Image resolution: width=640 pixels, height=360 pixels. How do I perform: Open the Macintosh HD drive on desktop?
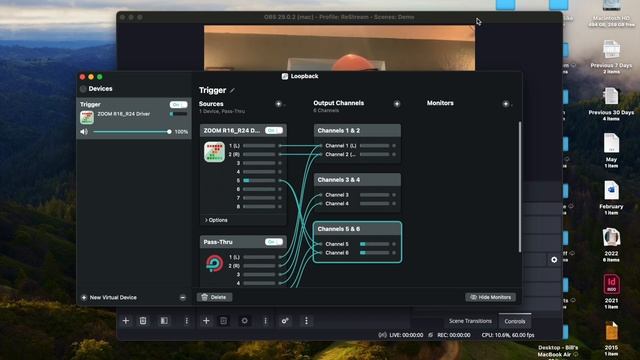coord(611,6)
